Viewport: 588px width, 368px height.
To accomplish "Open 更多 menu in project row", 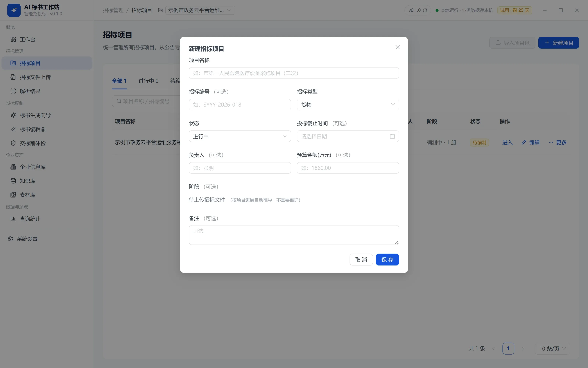I will (558, 142).
